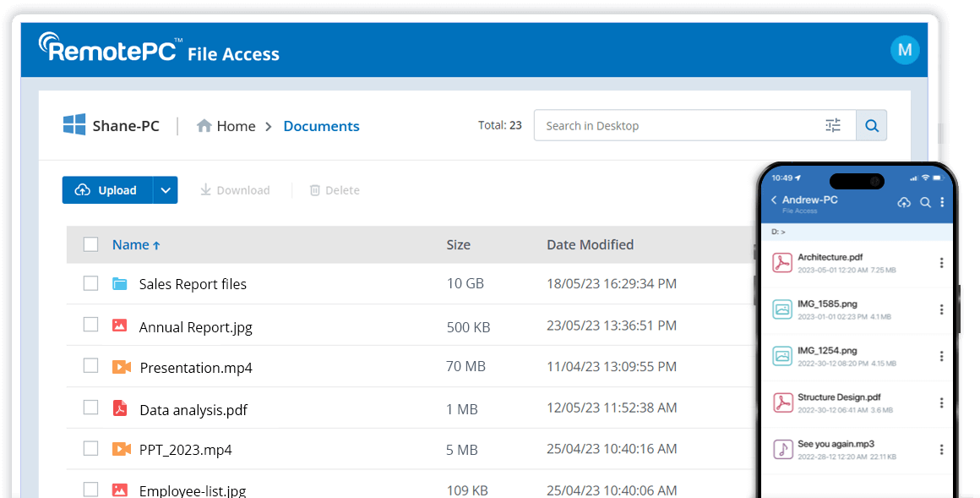
Task: Open more options for IMG_1254.png
Action: coord(941,356)
